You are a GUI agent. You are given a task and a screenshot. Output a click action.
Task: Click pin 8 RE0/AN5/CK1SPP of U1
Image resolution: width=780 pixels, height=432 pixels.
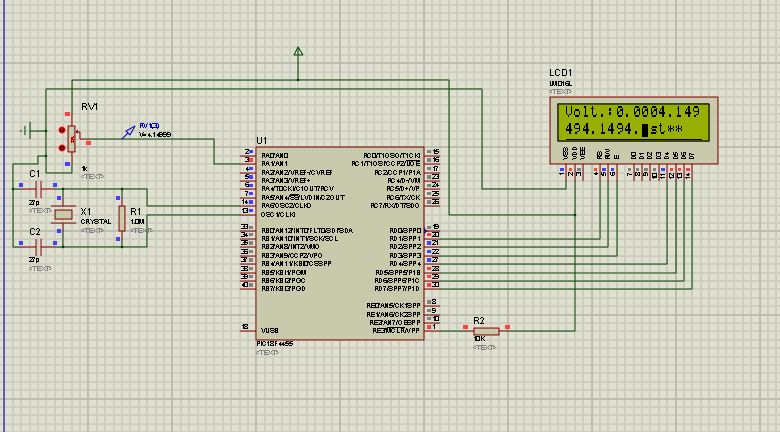point(432,305)
